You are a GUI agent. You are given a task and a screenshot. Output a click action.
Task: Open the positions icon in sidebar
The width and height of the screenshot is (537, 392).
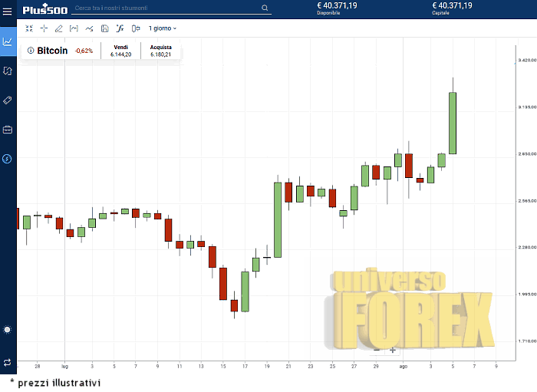8,71
